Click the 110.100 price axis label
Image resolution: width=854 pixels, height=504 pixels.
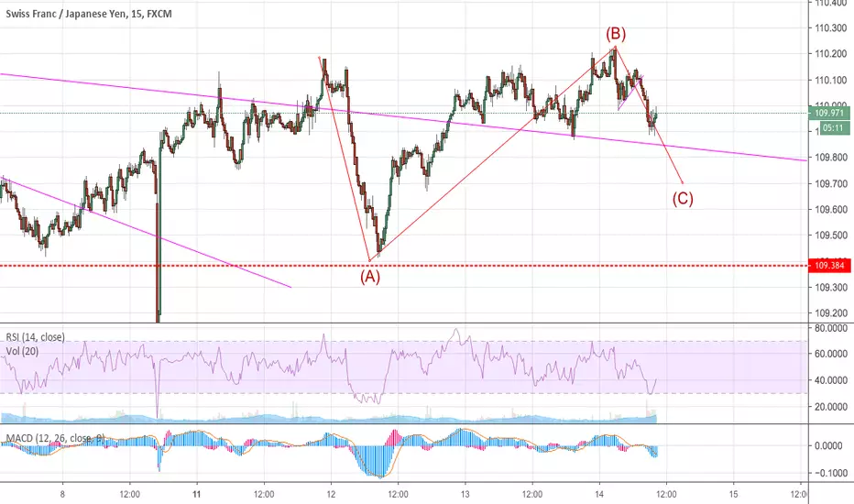830,80
